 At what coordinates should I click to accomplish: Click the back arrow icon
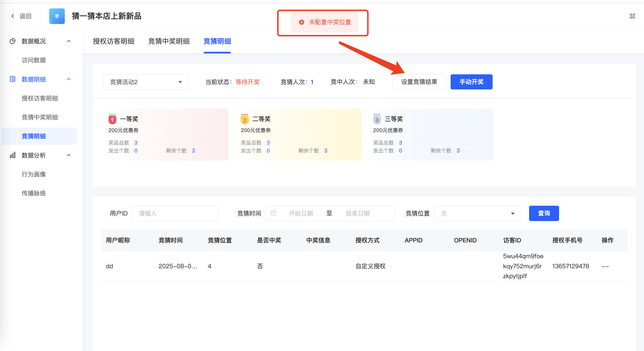tap(13, 16)
